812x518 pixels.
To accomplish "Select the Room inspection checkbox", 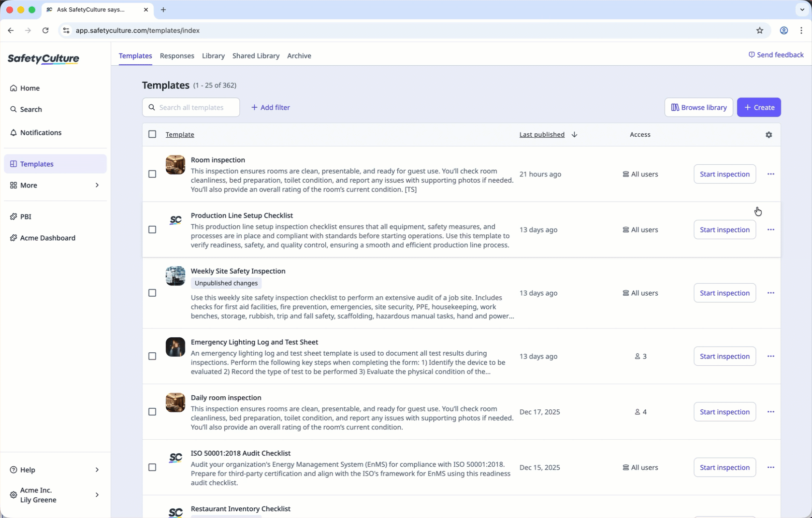I will [152, 174].
